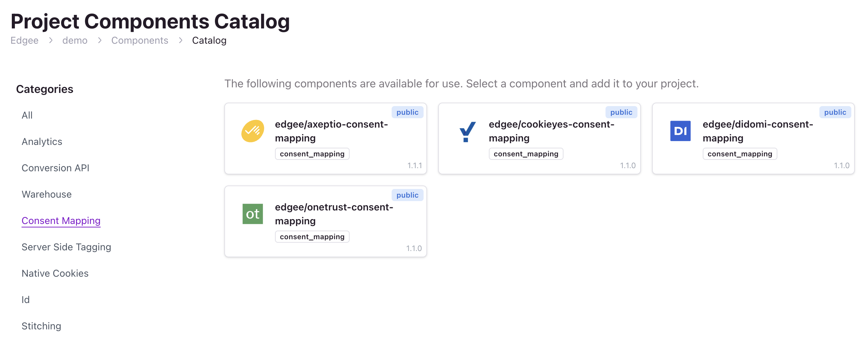Go back to Components breadcrumb
The width and height of the screenshot is (868, 337).
coord(140,41)
